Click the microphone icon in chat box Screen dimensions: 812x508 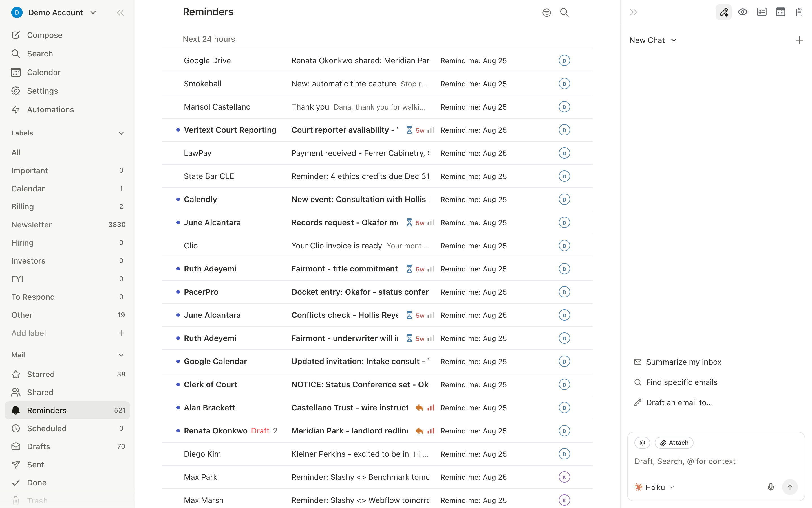(771, 487)
